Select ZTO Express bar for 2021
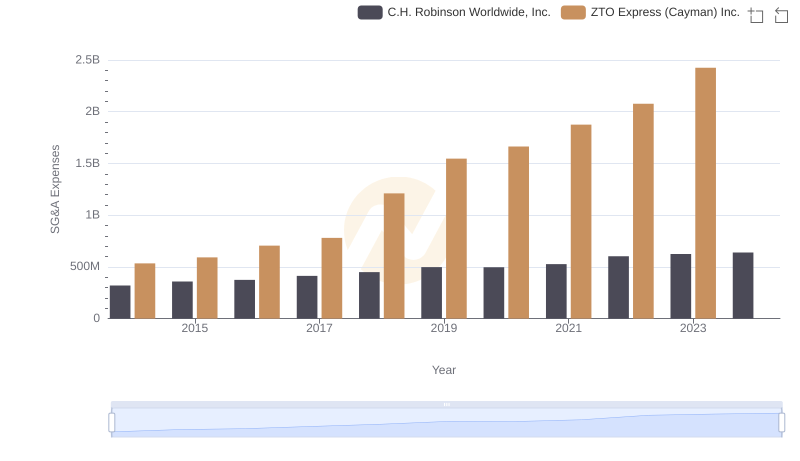The height and width of the screenshot is (461, 800). [x=581, y=222]
